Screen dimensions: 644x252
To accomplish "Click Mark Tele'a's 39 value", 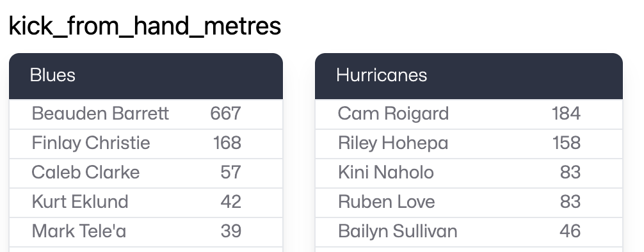I will 231,232.
